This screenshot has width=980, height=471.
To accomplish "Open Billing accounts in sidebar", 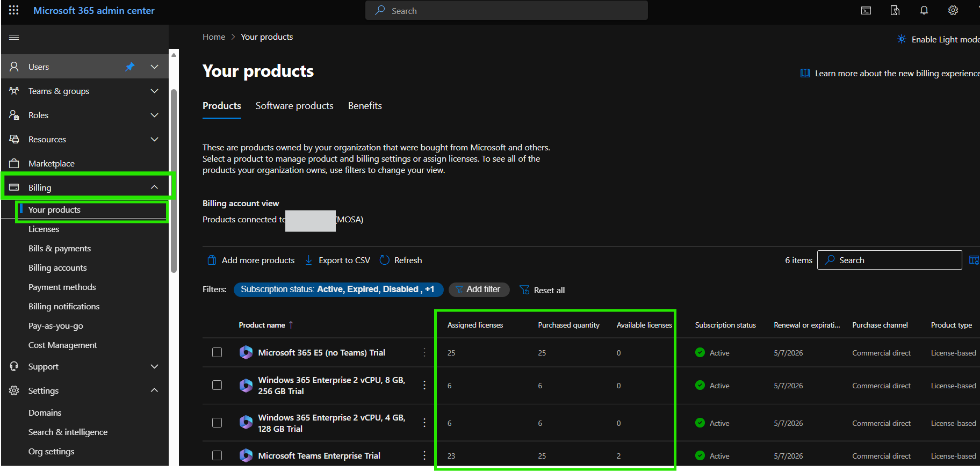I will click(57, 267).
